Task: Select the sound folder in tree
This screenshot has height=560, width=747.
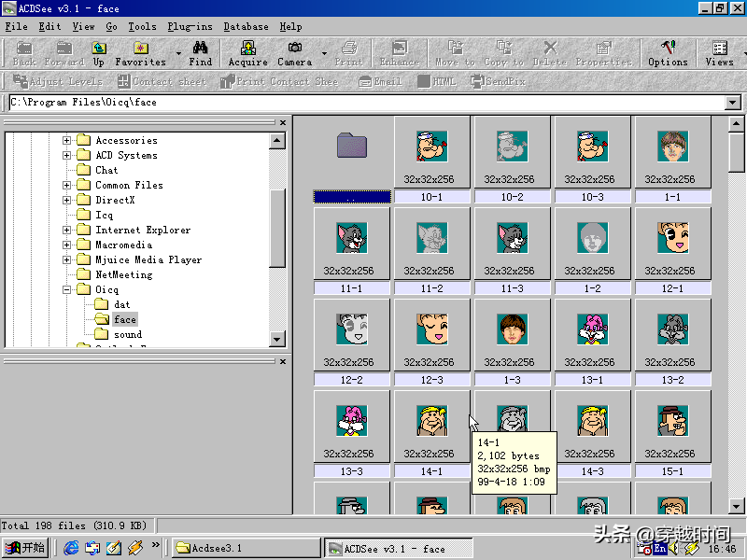Action: 128,334
